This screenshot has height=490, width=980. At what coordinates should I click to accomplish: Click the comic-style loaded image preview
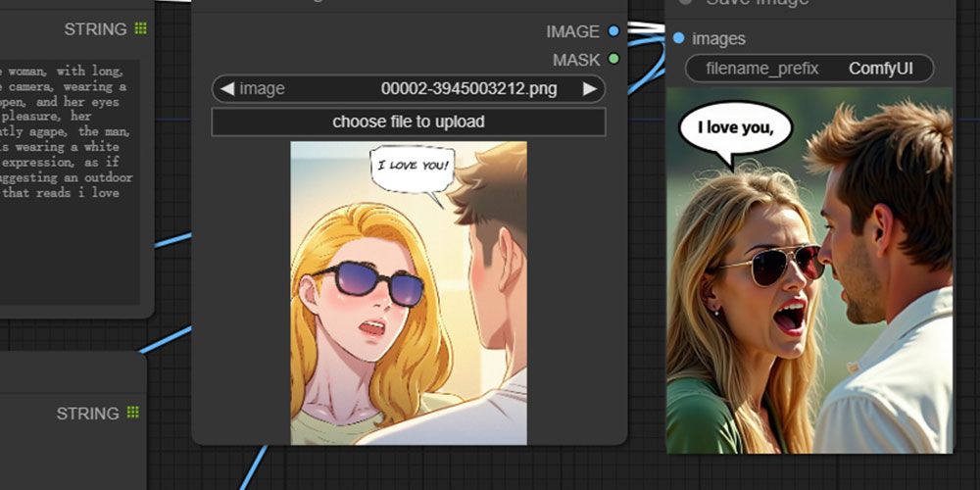(x=409, y=293)
